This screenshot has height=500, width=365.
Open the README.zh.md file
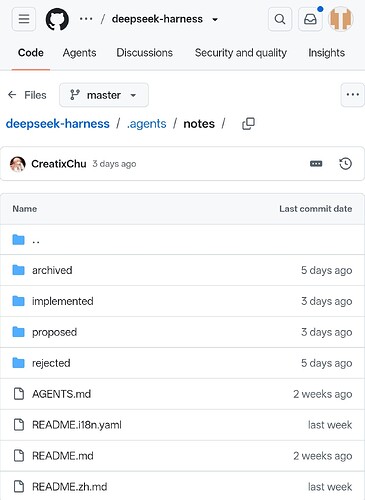point(70,487)
